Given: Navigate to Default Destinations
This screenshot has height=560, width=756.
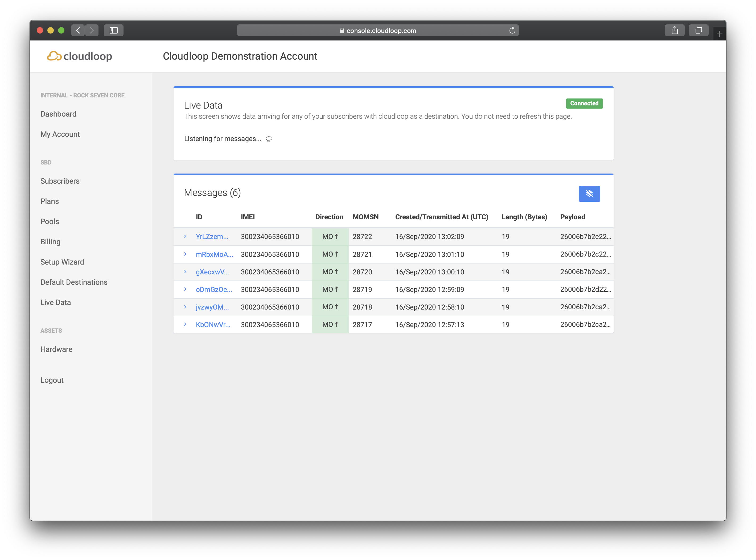Looking at the screenshot, I should tap(74, 282).
